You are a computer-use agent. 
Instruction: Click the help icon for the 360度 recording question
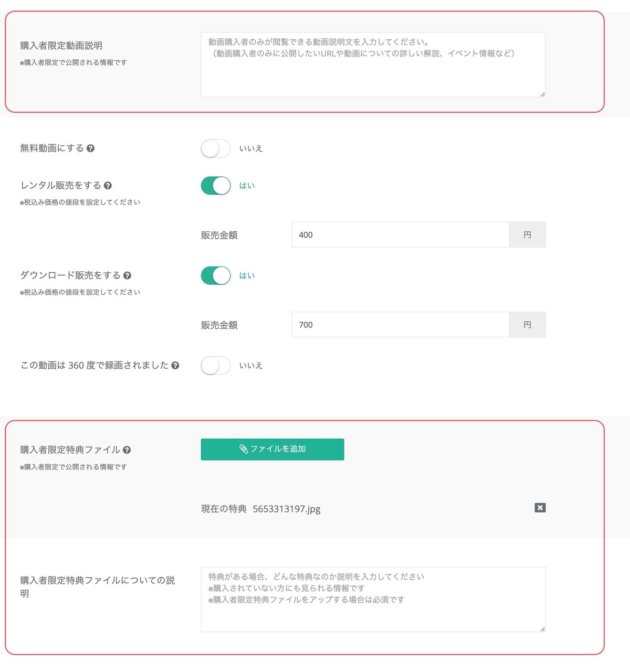coord(176,365)
